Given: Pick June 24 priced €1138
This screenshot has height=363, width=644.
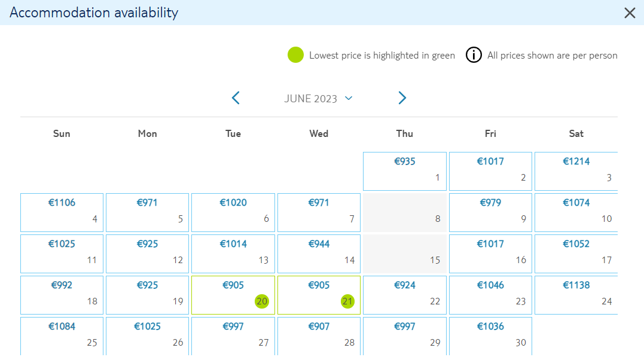Looking at the screenshot, I should point(576,295).
